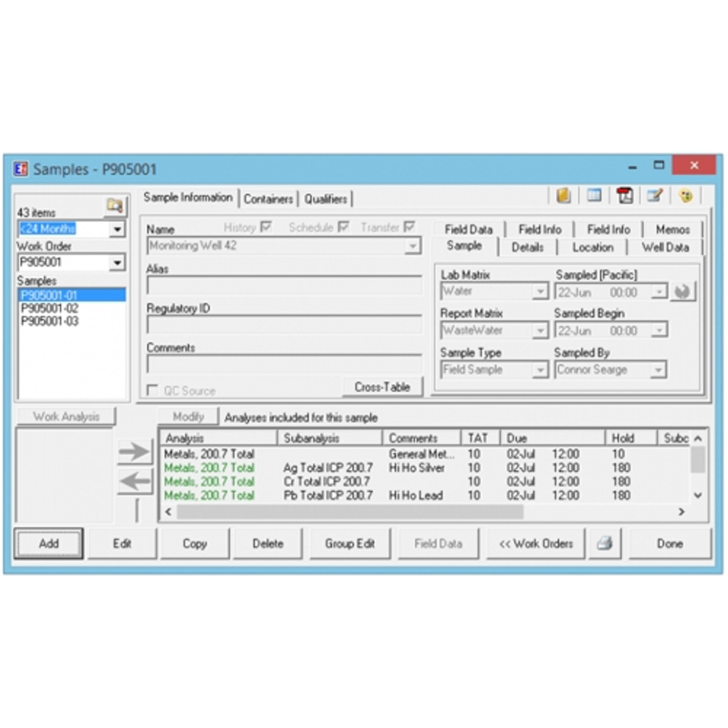Click the left arrow remove-analysis button
Screen dimensions: 728x728
click(x=135, y=481)
